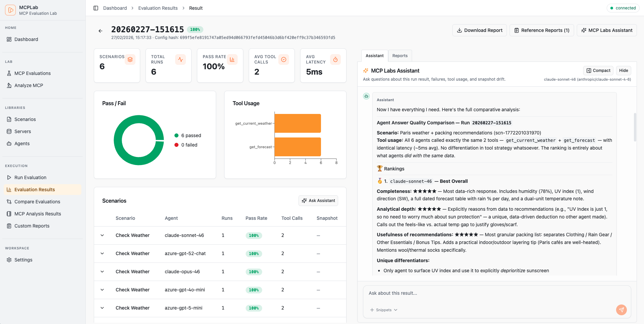Click the send message icon button
Viewport: 644px width, 324px height.
pyautogui.click(x=621, y=310)
